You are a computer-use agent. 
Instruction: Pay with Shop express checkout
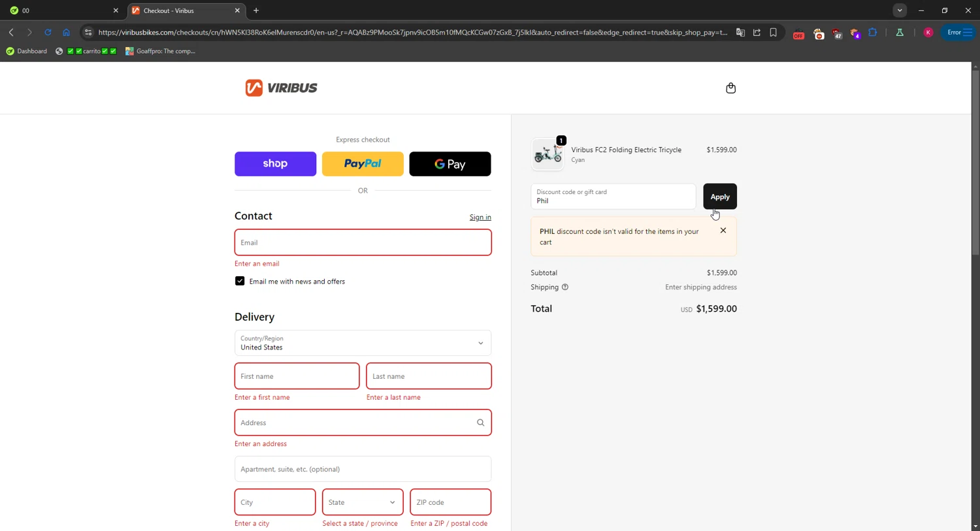[275, 164]
